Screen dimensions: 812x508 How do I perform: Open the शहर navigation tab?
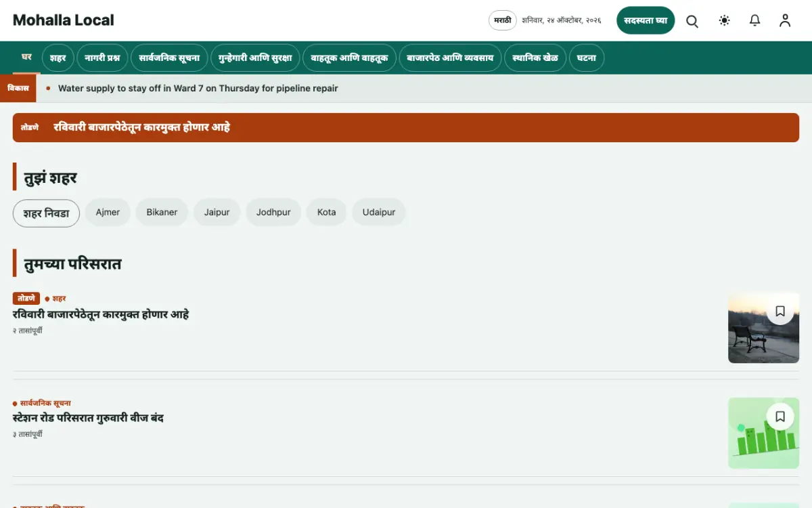(58, 58)
